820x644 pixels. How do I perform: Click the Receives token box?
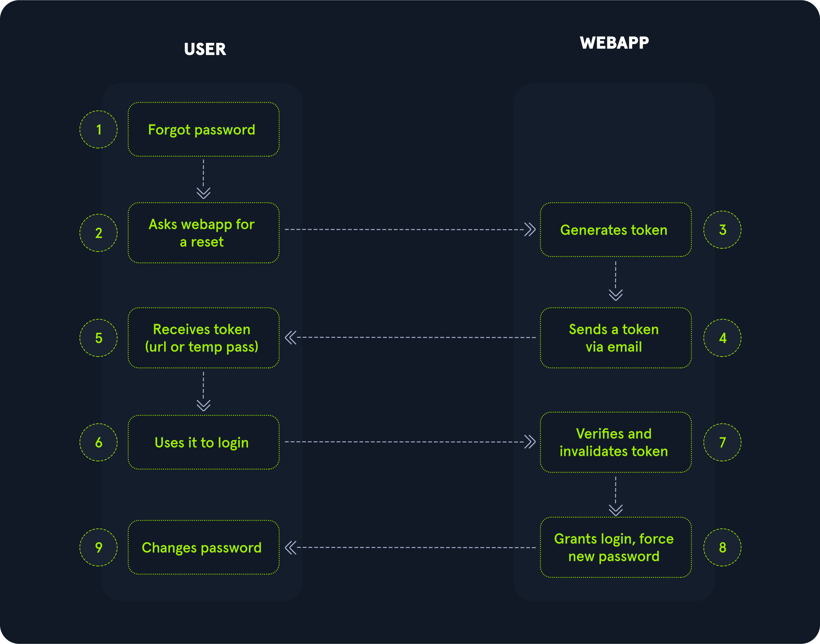coord(204,338)
